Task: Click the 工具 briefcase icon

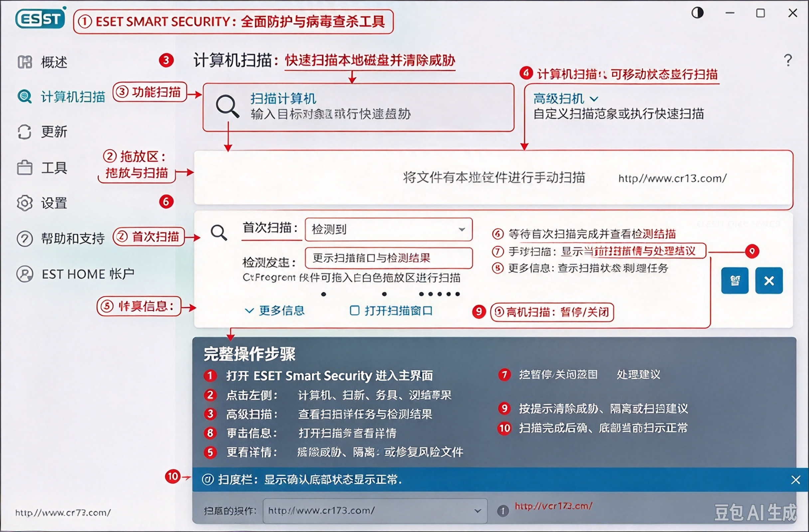Action: pos(25,168)
